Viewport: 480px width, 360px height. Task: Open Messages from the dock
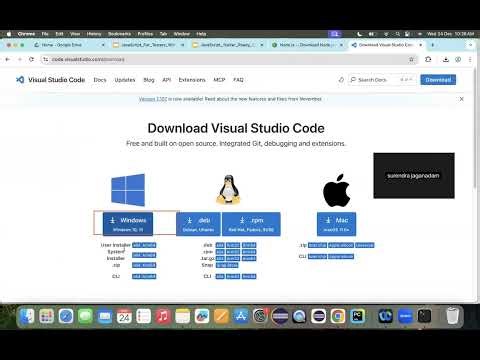pyautogui.click(x=85, y=316)
